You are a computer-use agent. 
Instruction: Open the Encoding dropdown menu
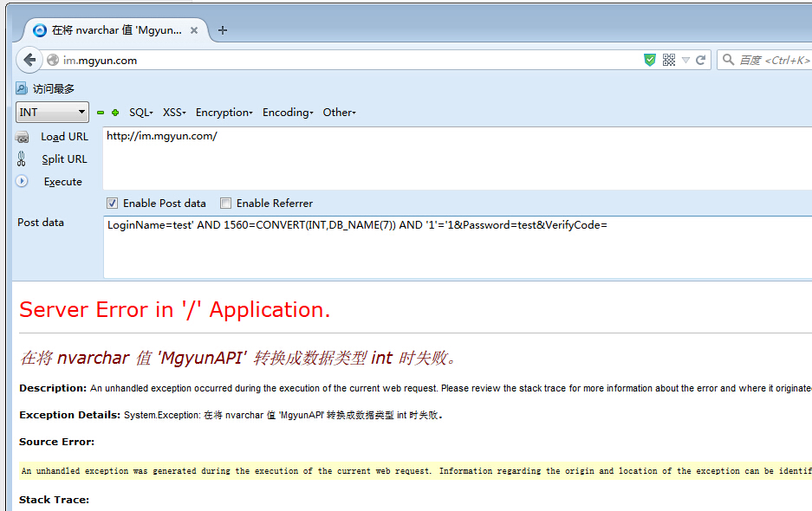288,113
